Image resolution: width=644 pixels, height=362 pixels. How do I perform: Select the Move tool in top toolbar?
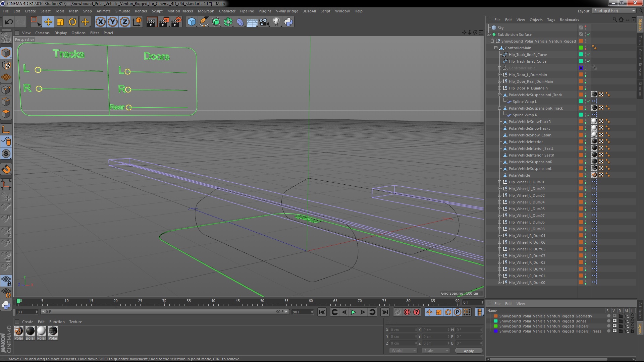pyautogui.click(x=48, y=22)
